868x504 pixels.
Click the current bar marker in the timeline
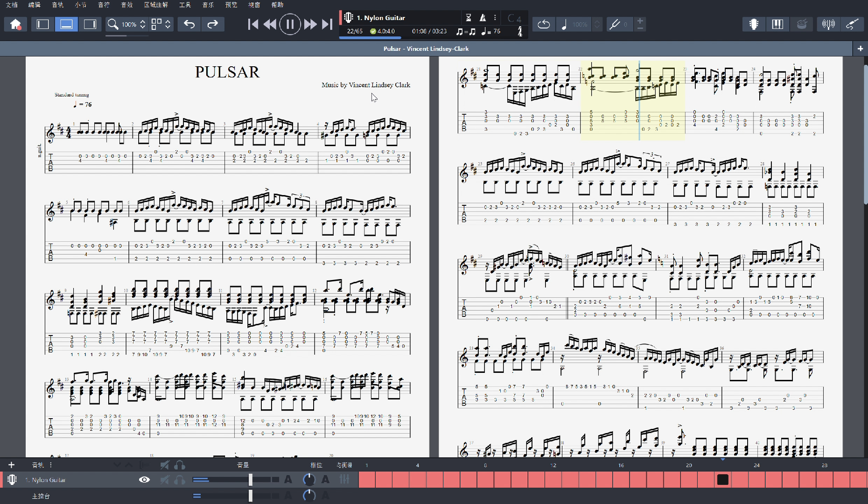click(722, 480)
